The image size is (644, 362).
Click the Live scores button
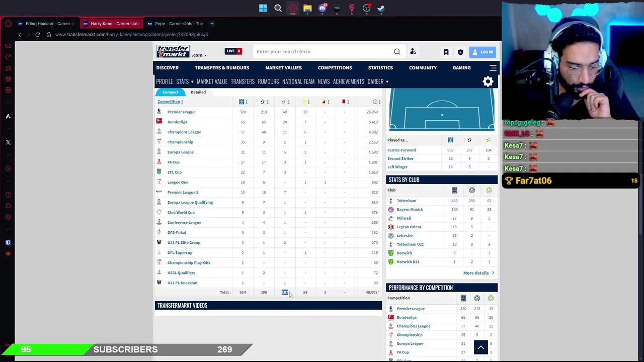click(x=234, y=51)
